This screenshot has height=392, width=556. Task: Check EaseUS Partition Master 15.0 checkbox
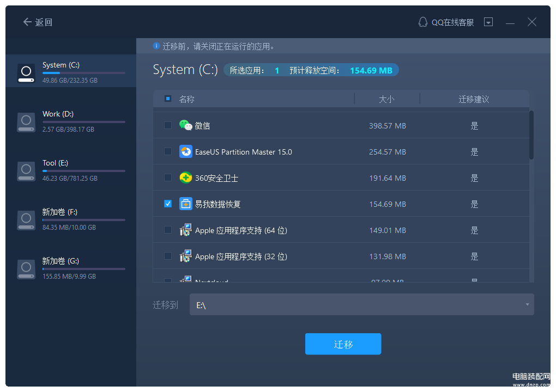tap(168, 151)
